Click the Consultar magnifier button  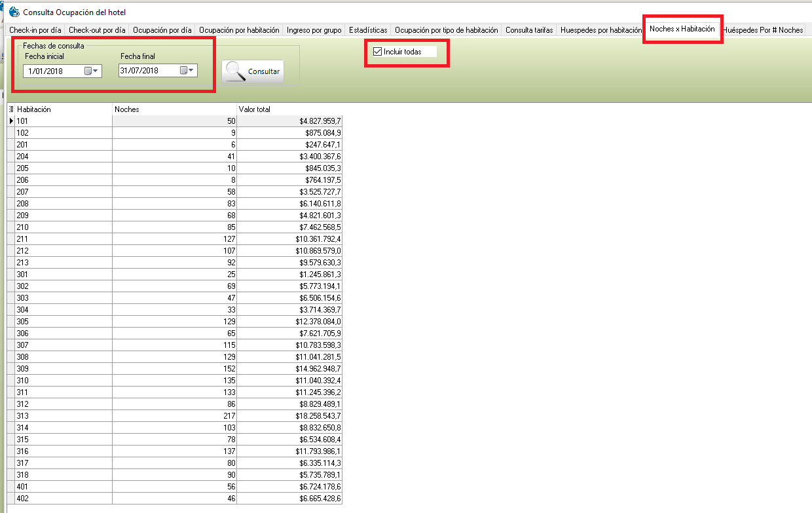[253, 71]
